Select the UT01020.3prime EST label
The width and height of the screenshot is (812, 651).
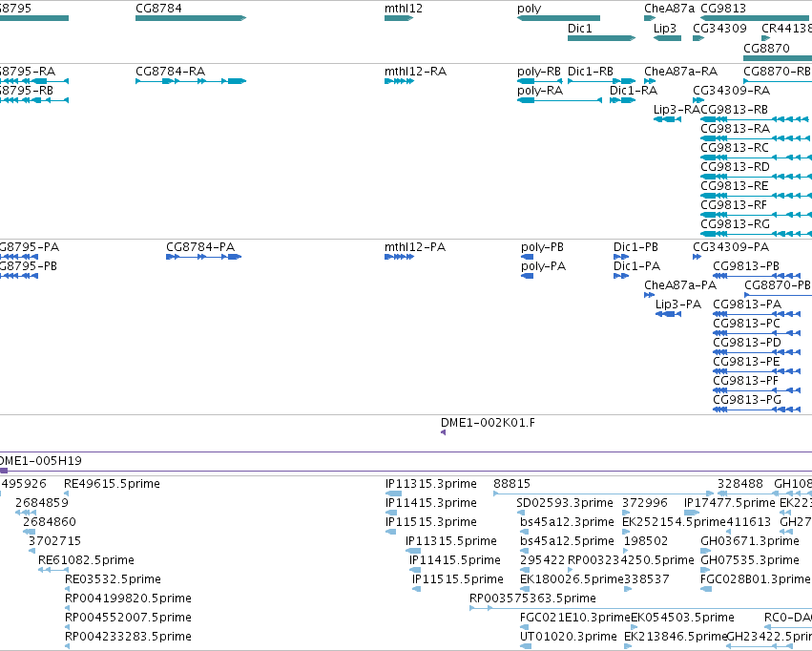point(568,637)
